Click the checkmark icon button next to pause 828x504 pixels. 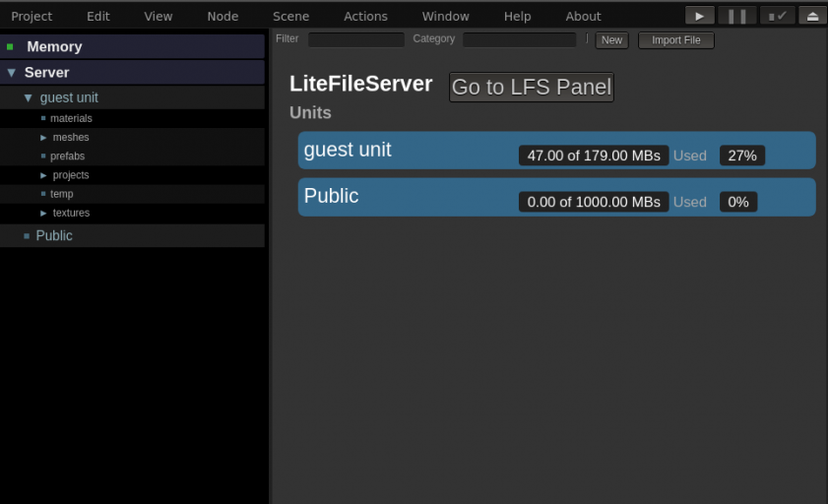pos(777,16)
